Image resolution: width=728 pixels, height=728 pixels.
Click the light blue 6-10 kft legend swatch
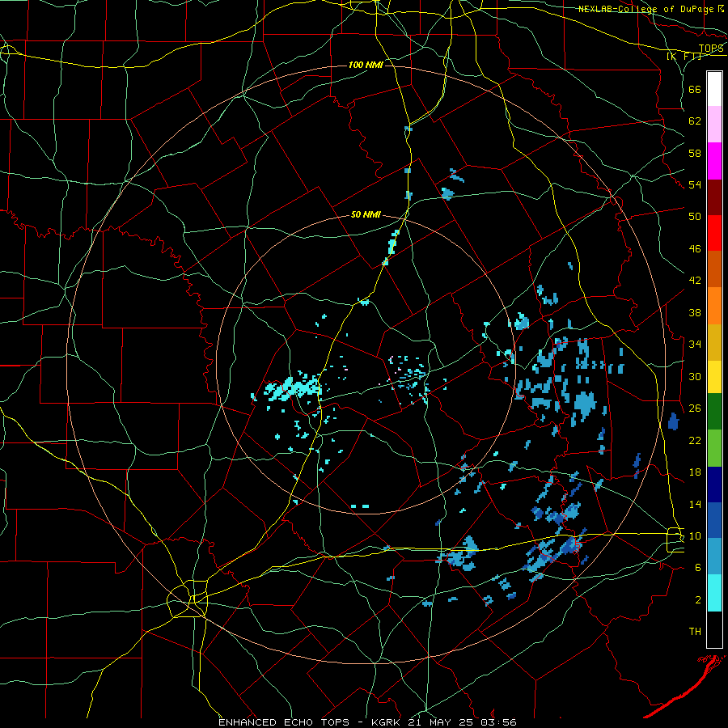(x=714, y=557)
